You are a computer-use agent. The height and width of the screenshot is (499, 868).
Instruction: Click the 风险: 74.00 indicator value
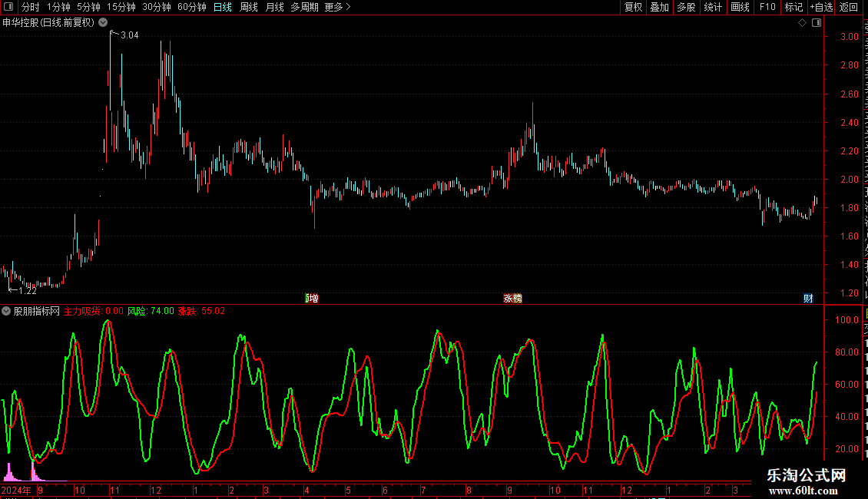click(x=151, y=311)
